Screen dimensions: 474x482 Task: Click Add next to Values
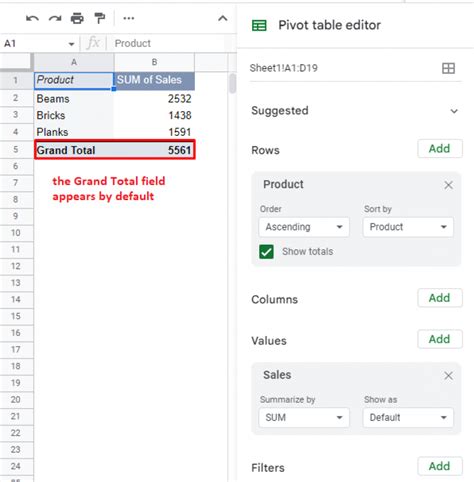(440, 339)
